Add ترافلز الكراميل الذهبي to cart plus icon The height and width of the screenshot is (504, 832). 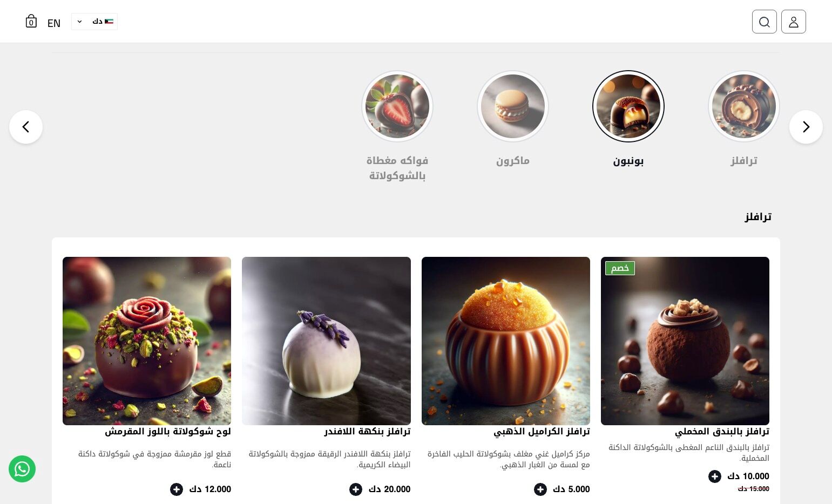(x=540, y=489)
